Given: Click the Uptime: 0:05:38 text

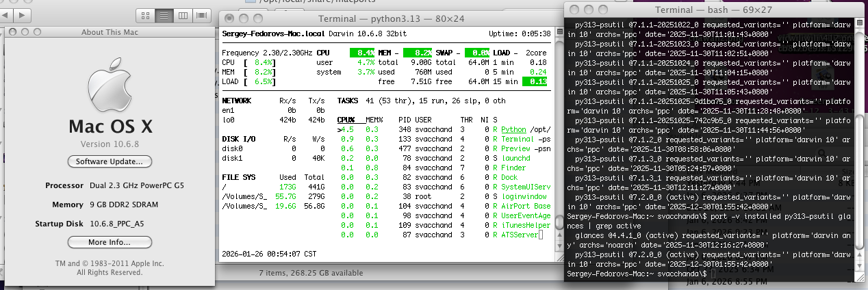Looking at the screenshot, I should coord(520,33).
